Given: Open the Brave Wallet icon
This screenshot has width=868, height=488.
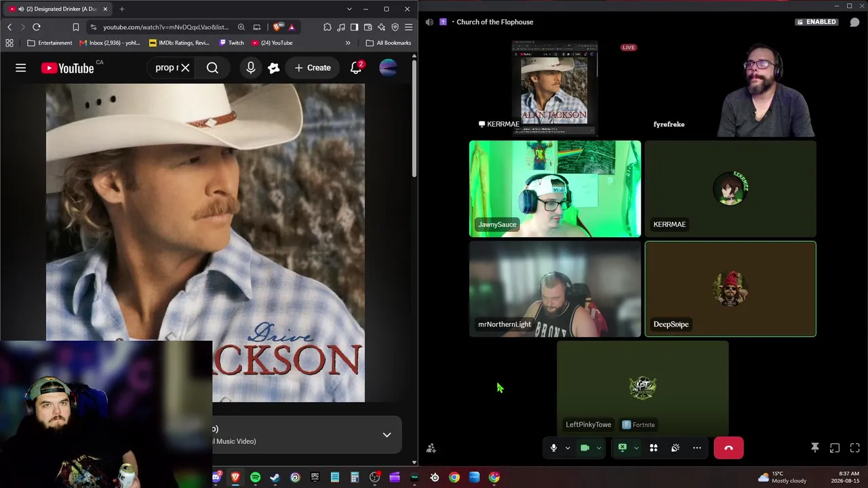Looking at the screenshot, I should click(x=368, y=27).
